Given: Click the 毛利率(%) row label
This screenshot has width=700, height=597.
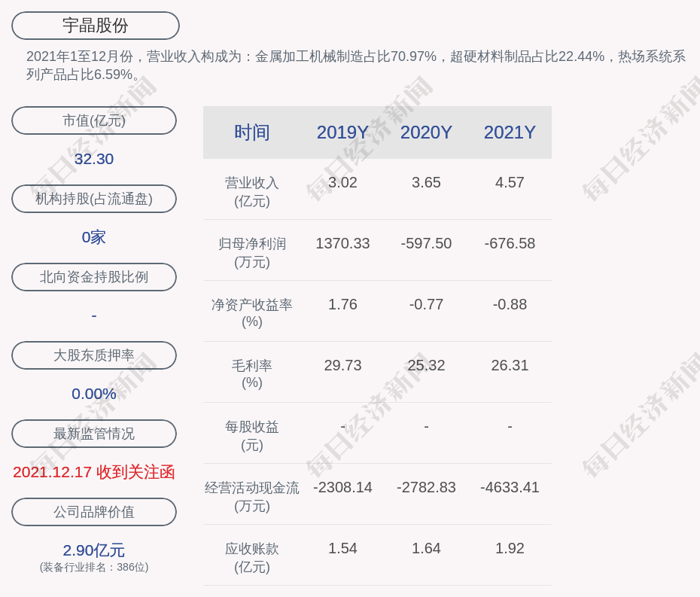Looking at the screenshot, I should tap(252, 374).
